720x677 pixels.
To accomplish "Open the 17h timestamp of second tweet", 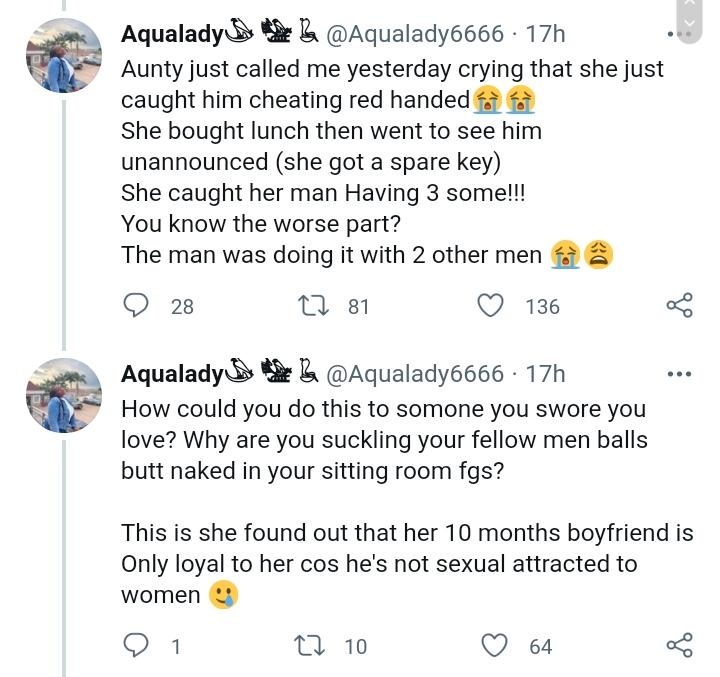I will click(x=546, y=374).
